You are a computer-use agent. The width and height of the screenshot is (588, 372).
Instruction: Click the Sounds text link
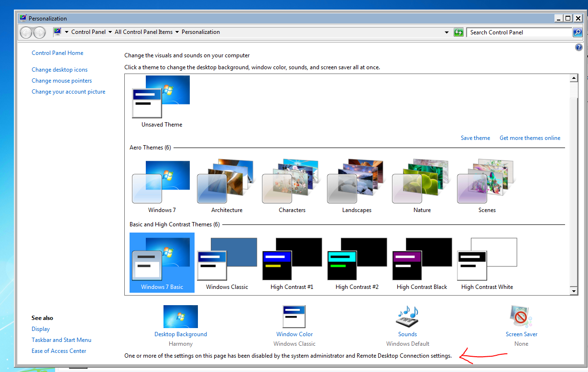coord(407,334)
